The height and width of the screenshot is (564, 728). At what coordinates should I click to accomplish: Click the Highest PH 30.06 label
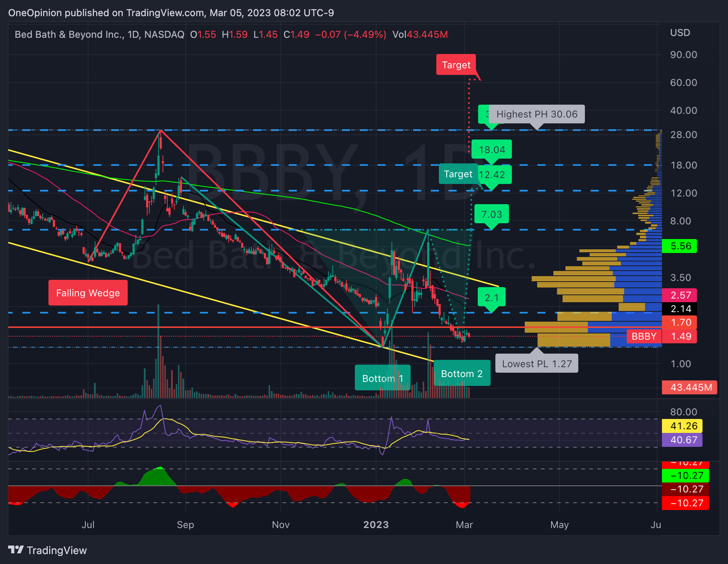pos(537,114)
